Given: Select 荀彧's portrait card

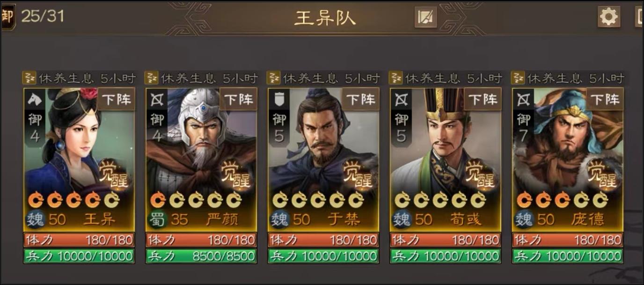Looking at the screenshot, I should 446,159.
